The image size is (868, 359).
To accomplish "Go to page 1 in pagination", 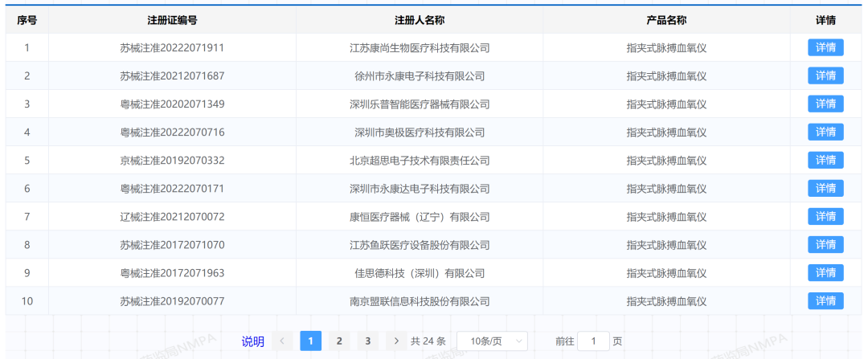I will coord(310,341).
